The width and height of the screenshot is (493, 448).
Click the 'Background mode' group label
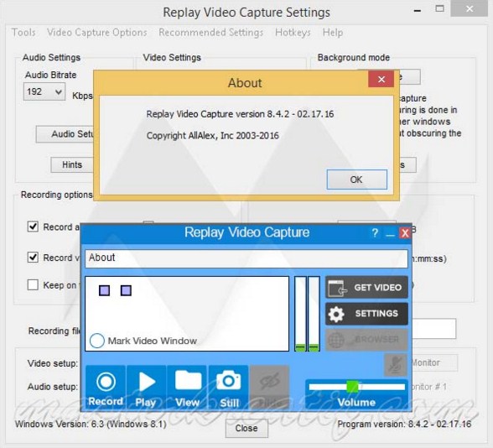point(354,58)
